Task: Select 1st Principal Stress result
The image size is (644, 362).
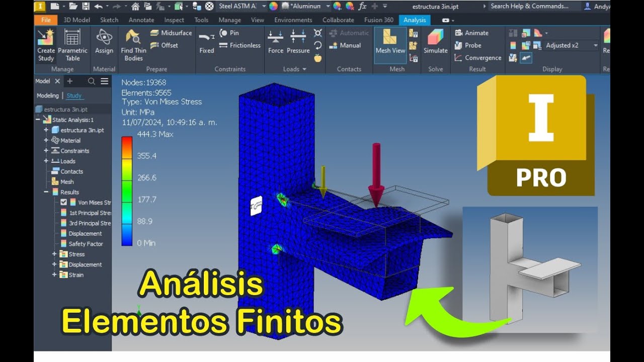Action: point(86,213)
